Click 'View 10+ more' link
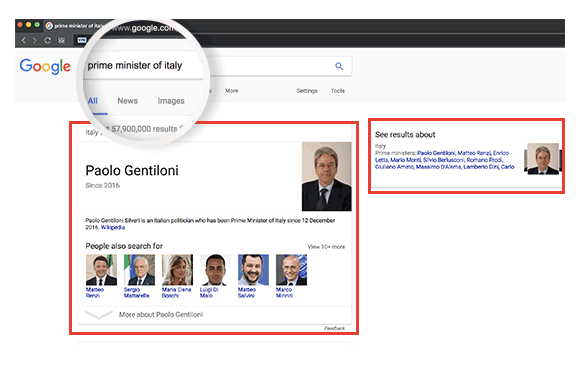This screenshot has width=581, height=382. (x=326, y=247)
